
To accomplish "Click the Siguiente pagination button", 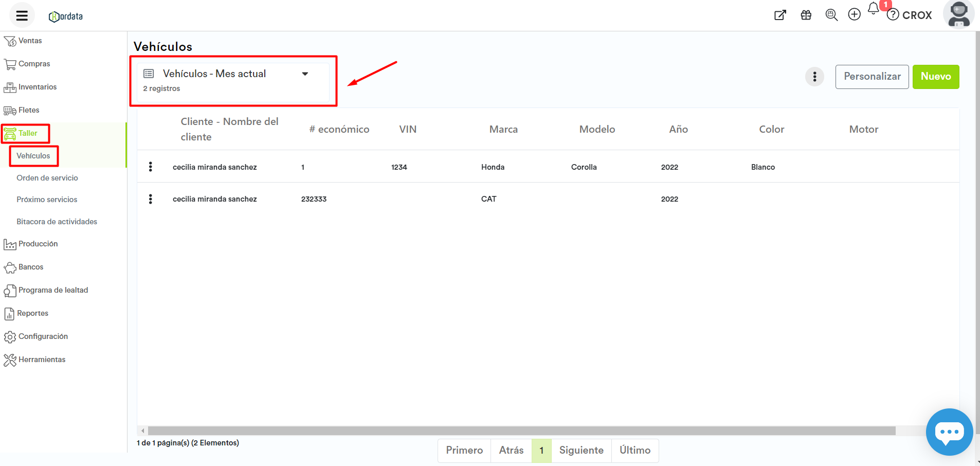I will click(581, 451).
